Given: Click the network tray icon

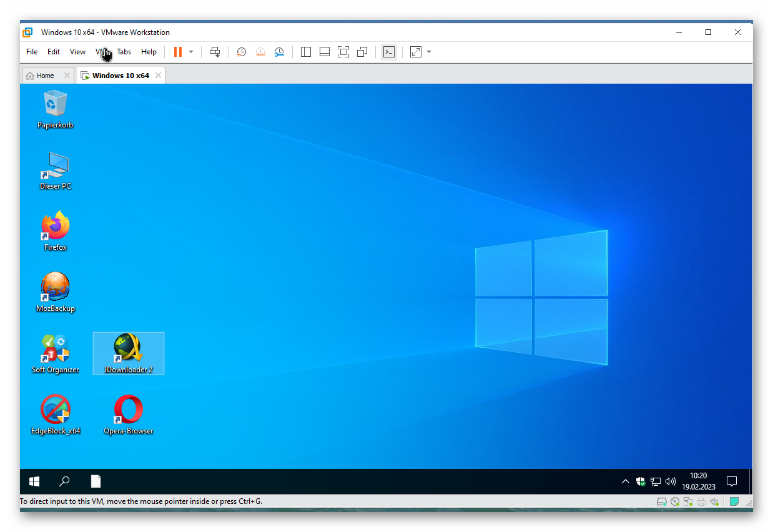Looking at the screenshot, I should 656,481.
